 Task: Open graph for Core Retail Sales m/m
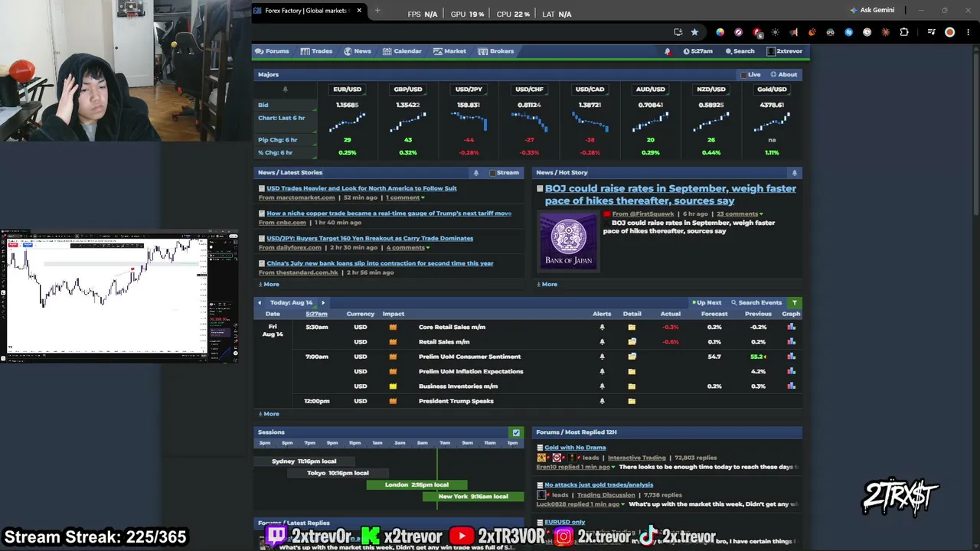[791, 327]
